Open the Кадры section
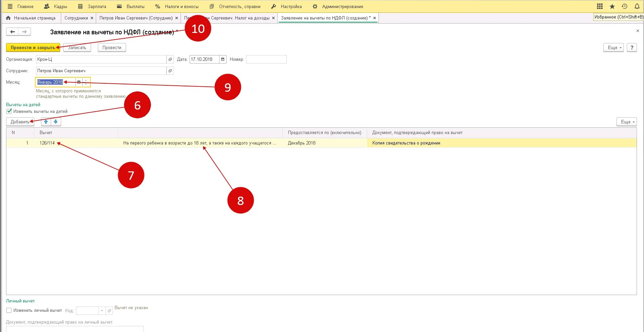644x332 pixels. coord(56,6)
